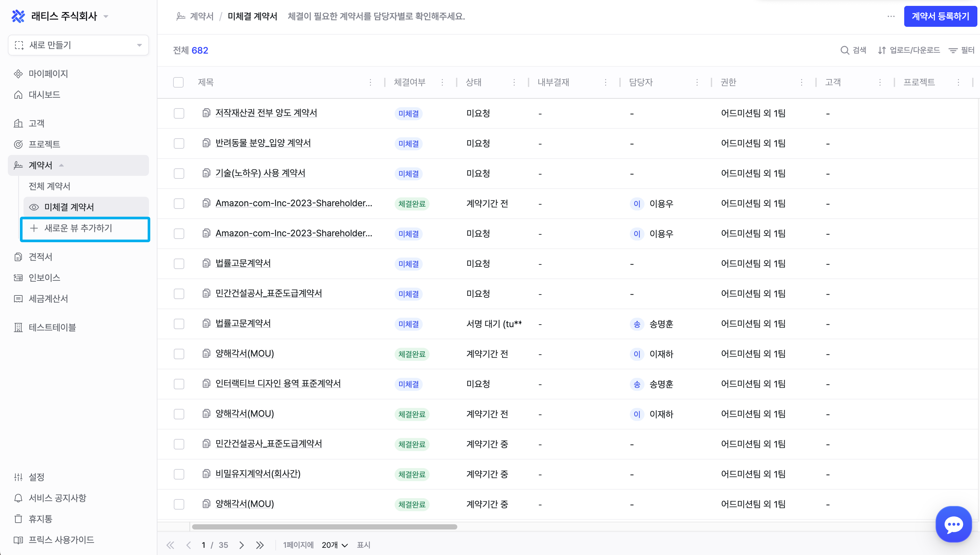This screenshot has width=980, height=555.
Task: Select 전체 계약서 in sidebar
Action: (x=50, y=186)
